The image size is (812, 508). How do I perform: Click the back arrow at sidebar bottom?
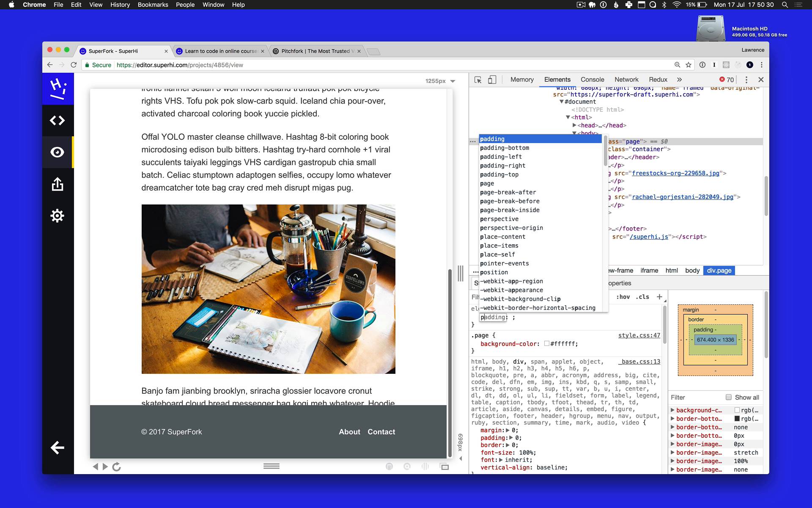[x=58, y=447]
